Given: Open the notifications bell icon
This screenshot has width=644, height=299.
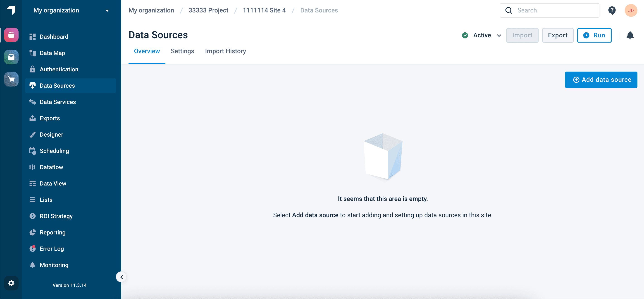Looking at the screenshot, I should tap(630, 35).
